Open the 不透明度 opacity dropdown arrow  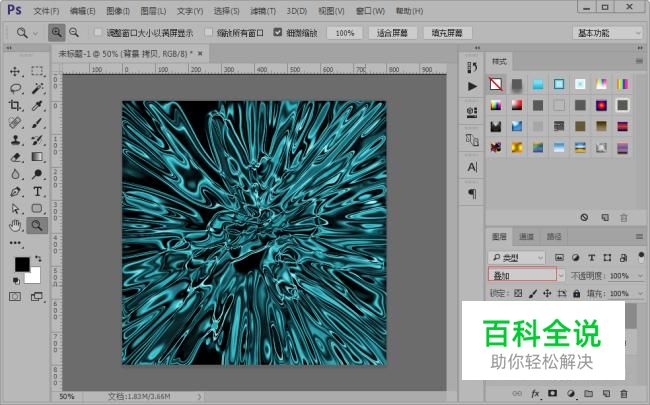(640, 276)
